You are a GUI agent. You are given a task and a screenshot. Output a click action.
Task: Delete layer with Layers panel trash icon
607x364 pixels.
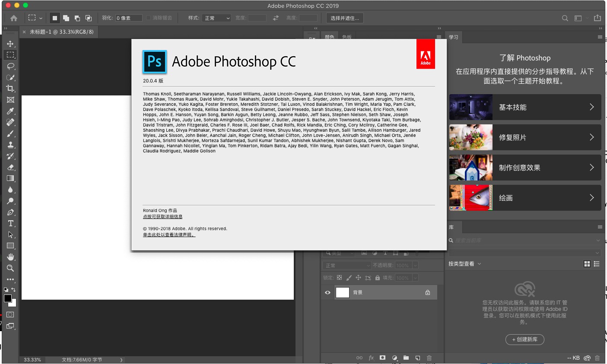(429, 358)
